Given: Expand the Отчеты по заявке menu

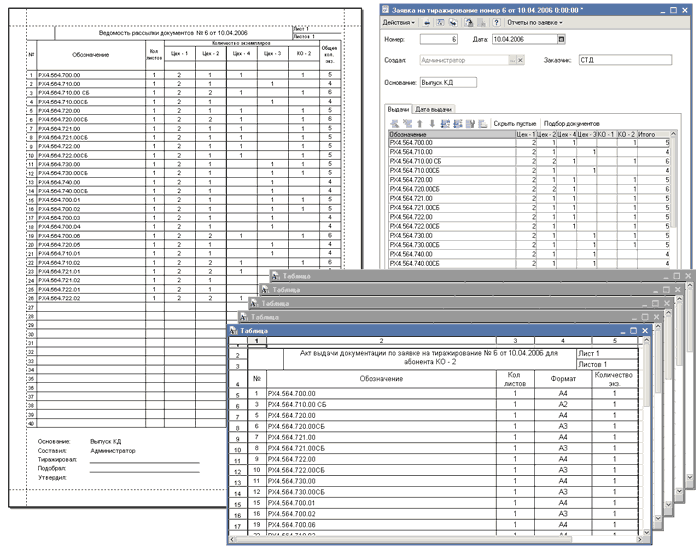Looking at the screenshot, I should tap(534, 22).
